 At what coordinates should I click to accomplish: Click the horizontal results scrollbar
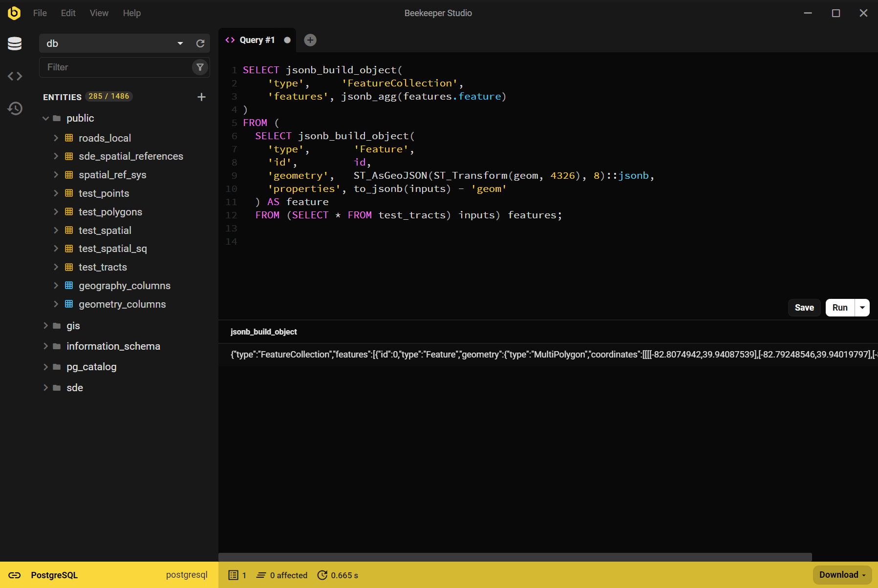coord(514,557)
